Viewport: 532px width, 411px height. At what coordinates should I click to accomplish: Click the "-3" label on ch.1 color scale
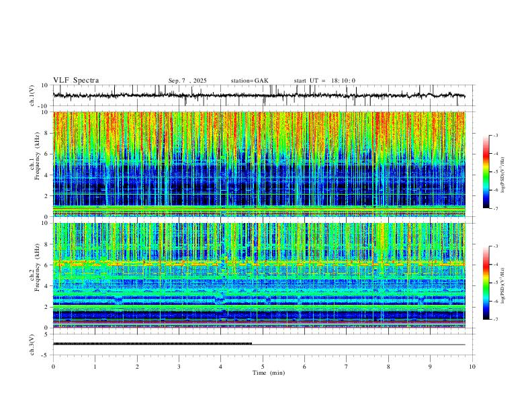pyautogui.click(x=496, y=135)
